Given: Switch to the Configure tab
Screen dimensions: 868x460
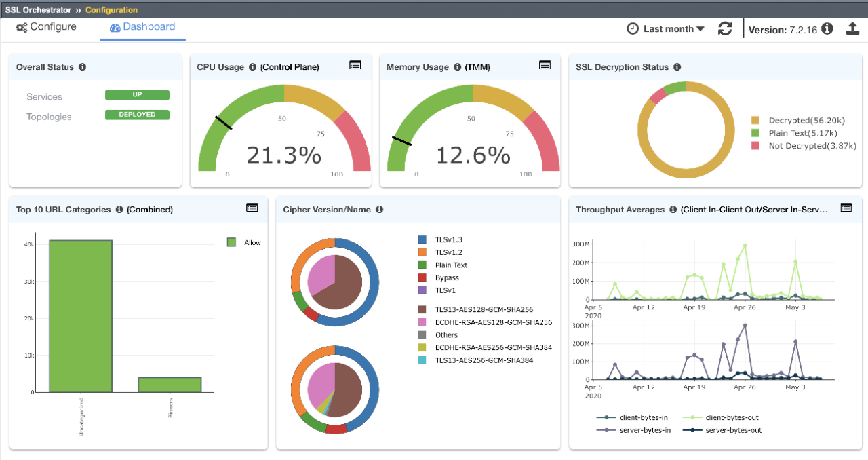Looking at the screenshot, I should [x=46, y=27].
